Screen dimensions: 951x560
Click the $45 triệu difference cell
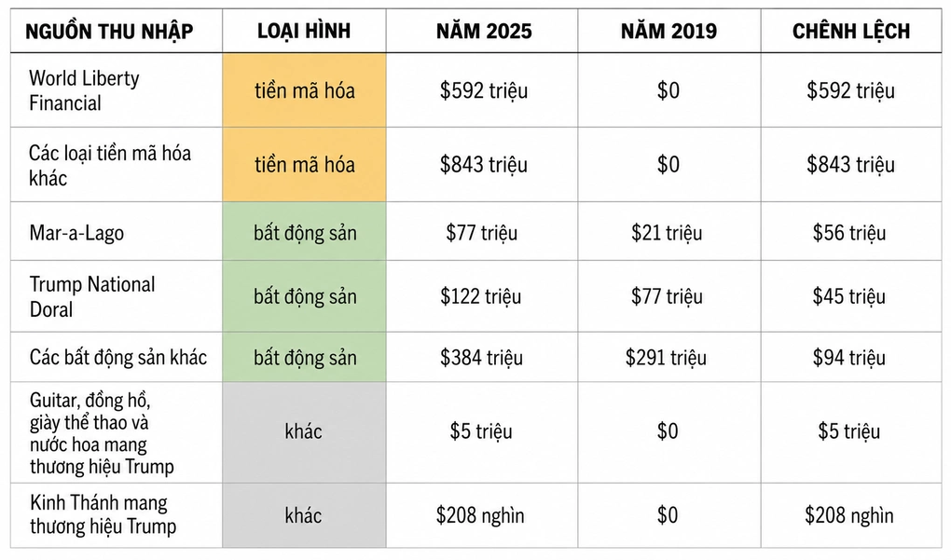849,296
